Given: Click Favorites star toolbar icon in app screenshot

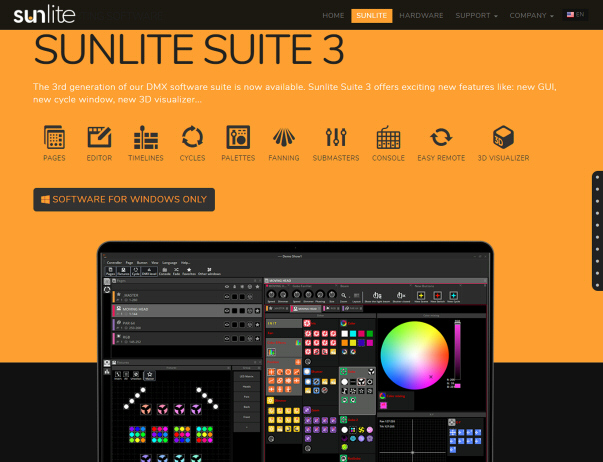Looking at the screenshot, I should (x=189, y=271).
